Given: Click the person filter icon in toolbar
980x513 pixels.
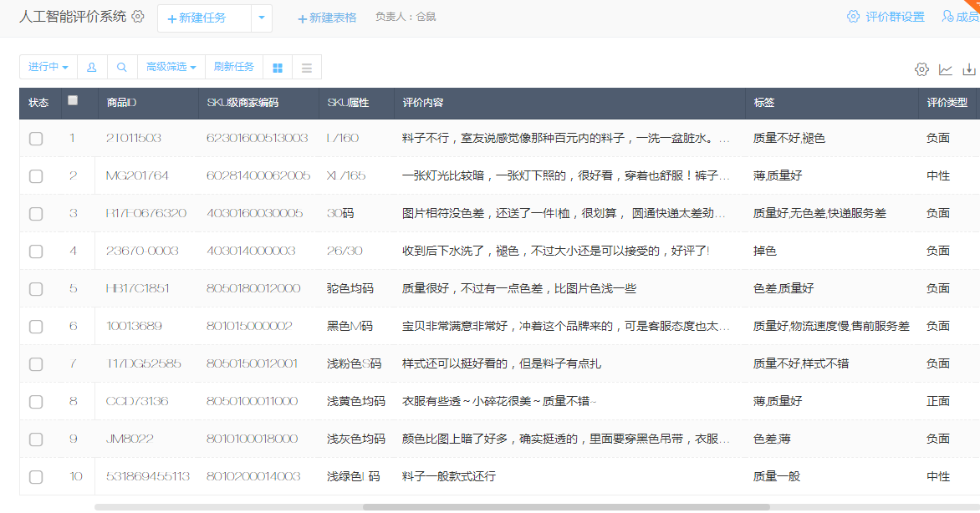Looking at the screenshot, I should [91, 67].
